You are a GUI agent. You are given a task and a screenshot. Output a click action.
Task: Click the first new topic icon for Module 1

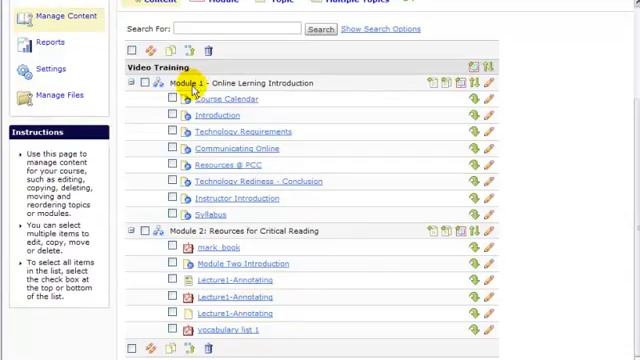tap(432, 83)
